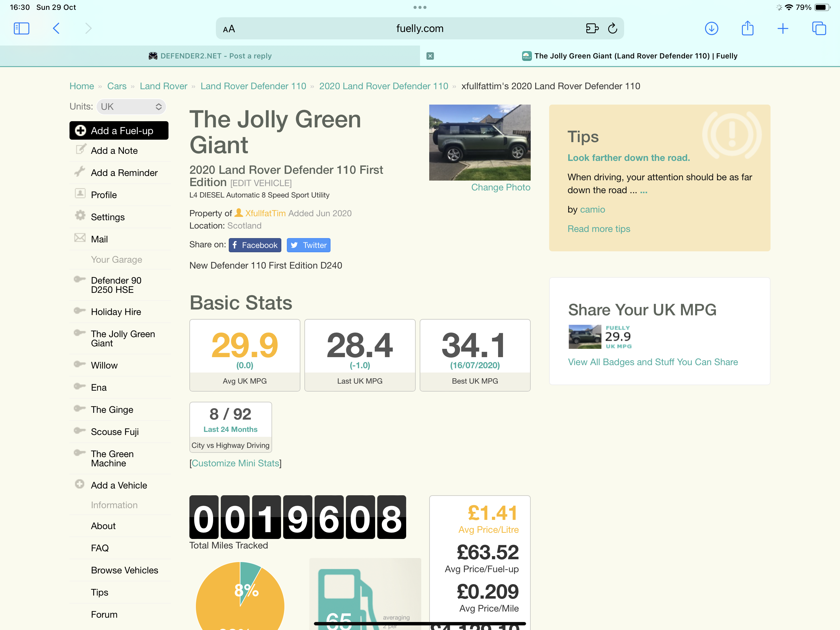Click the Profile person icon
The width and height of the screenshot is (840, 630).
pos(80,193)
